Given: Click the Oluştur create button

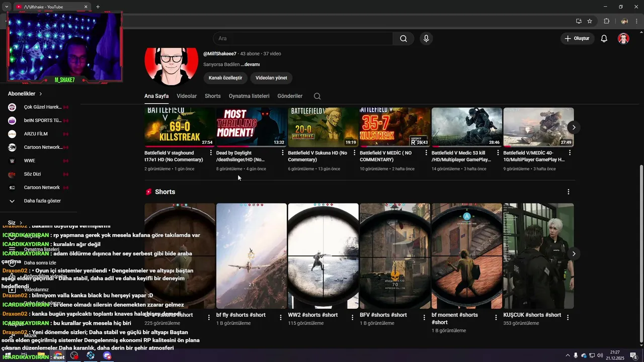Looking at the screenshot, I should coord(577,39).
